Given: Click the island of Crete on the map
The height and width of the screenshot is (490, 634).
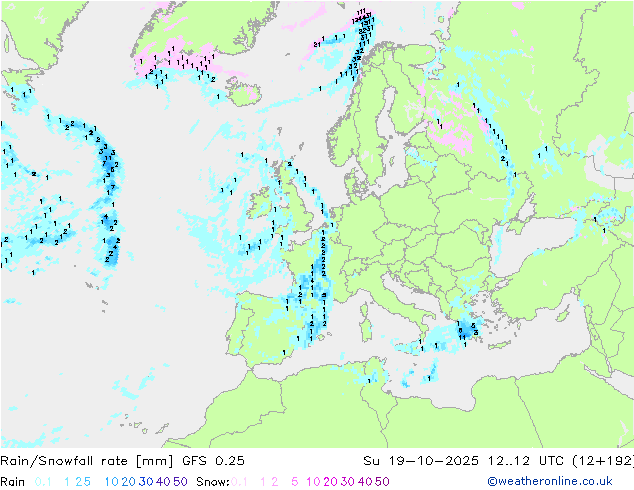Looking at the screenshot, I should [497, 345].
